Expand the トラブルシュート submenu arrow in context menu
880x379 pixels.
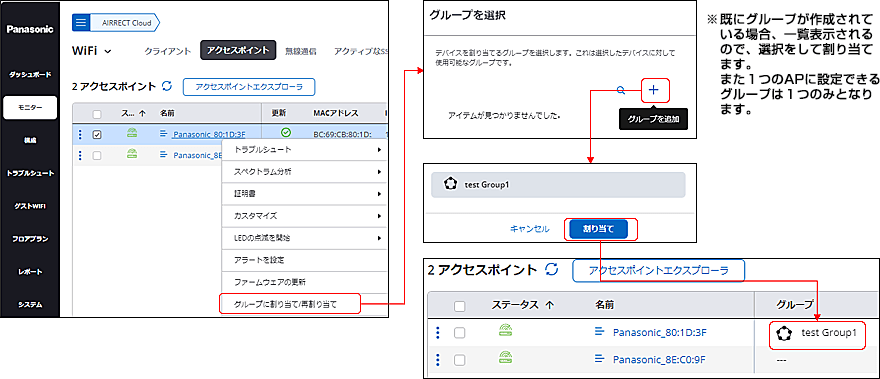(379, 150)
